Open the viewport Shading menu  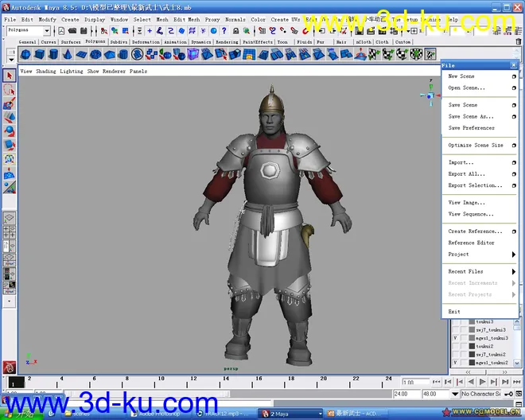click(x=46, y=71)
